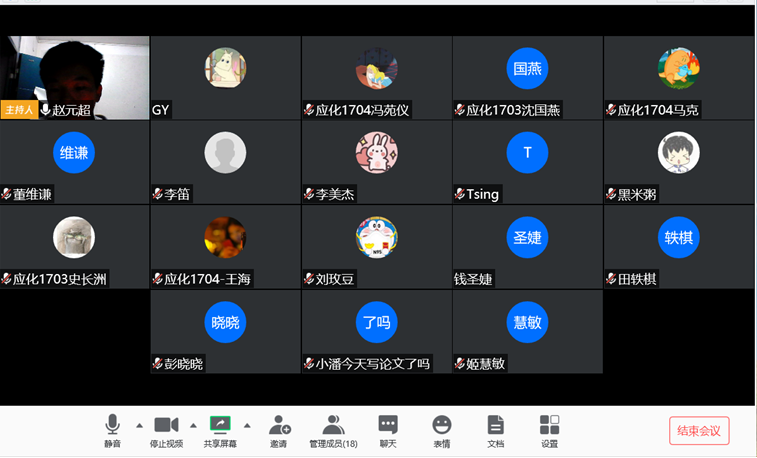This screenshot has height=458, width=757.
Task: Open the 聊天 chat icon
Action: click(388, 425)
